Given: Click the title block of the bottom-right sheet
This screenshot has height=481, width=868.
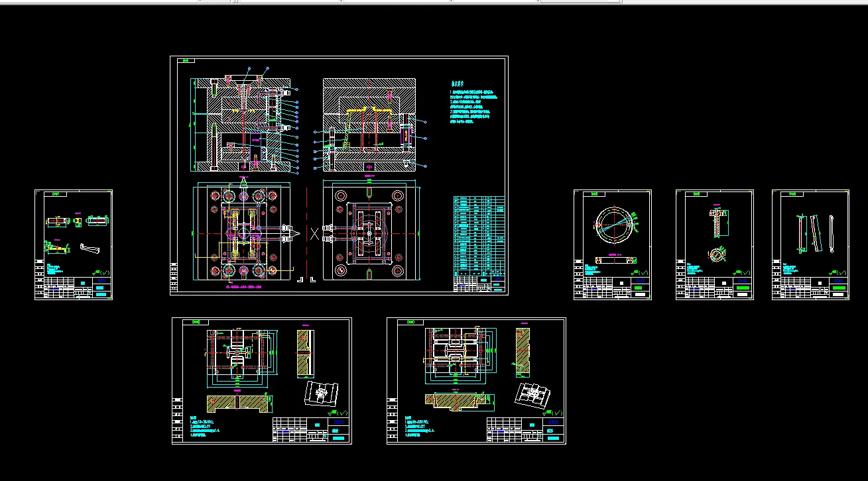Looking at the screenshot, I should [x=525, y=429].
